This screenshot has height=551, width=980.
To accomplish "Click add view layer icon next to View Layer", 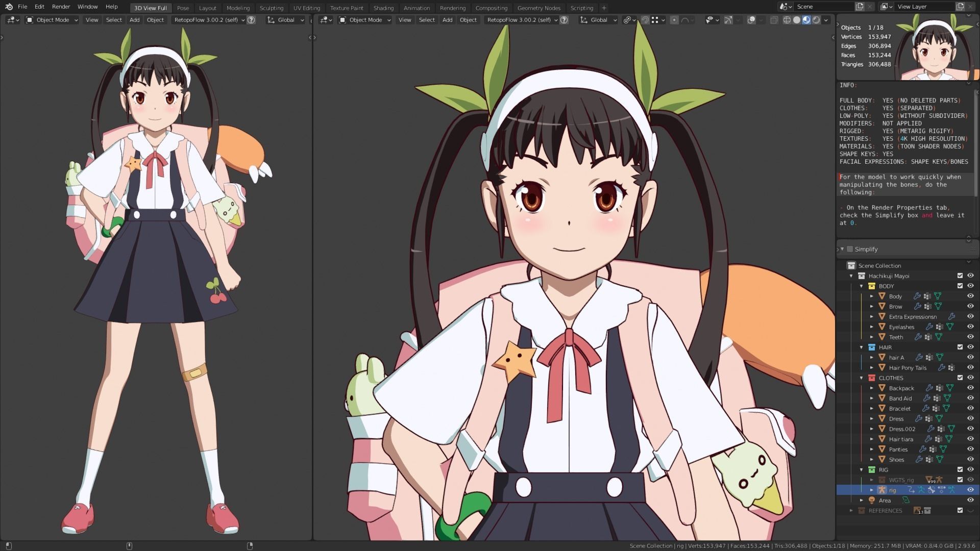I will 960,7.
